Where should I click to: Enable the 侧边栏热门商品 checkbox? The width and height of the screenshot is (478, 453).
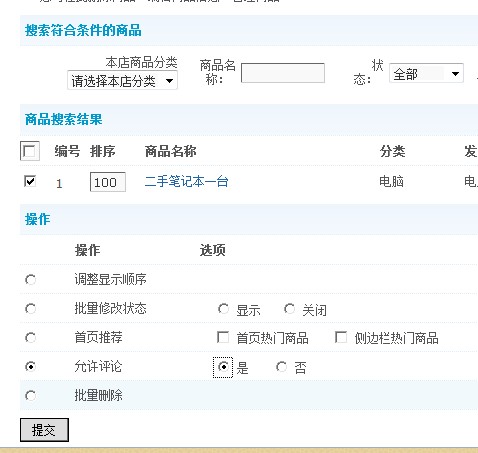click(x=341, y=337)
